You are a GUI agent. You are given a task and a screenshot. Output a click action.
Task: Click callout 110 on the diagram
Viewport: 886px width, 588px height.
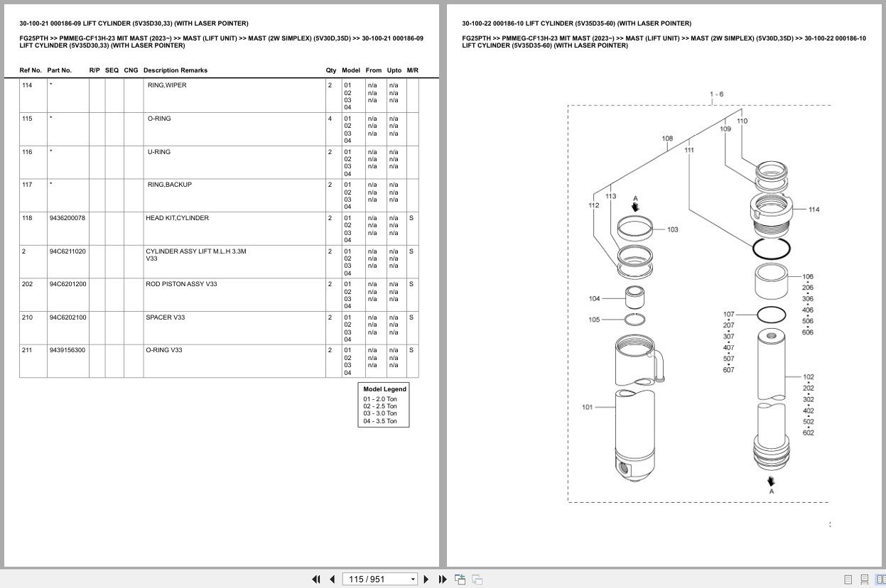click(x=742, y=121)
